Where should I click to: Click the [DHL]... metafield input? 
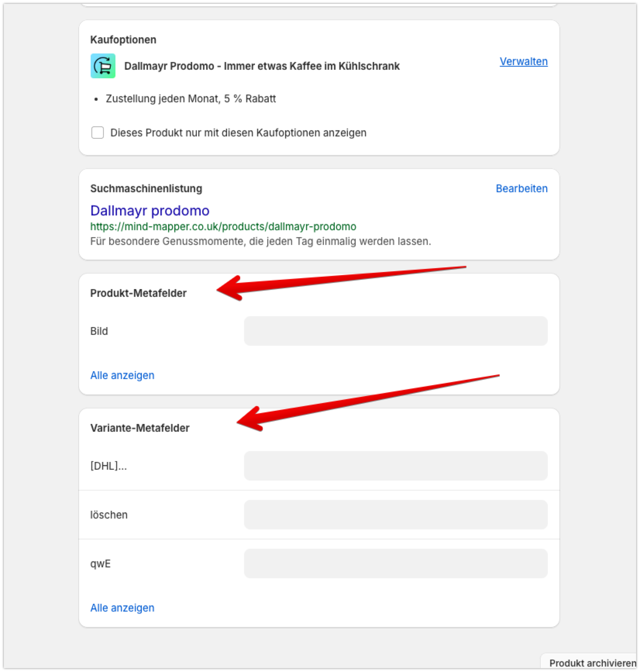(x=396, y=466)
